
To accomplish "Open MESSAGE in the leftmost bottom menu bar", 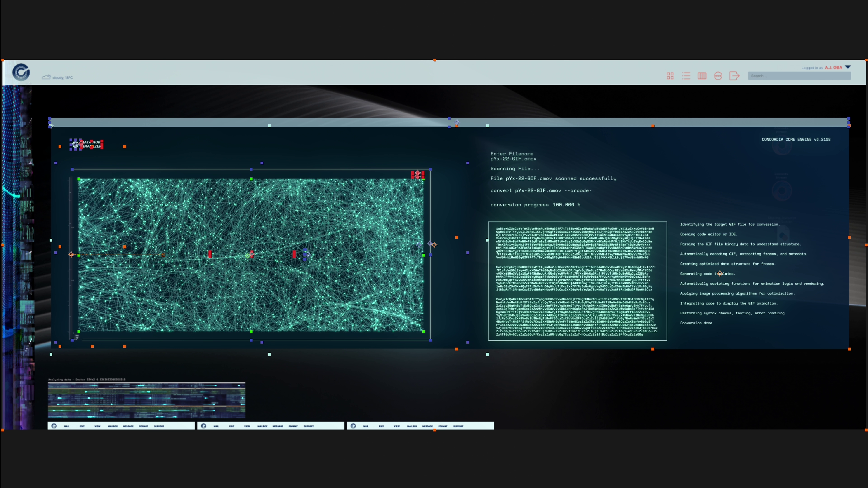I will click(x=128, y=426).
